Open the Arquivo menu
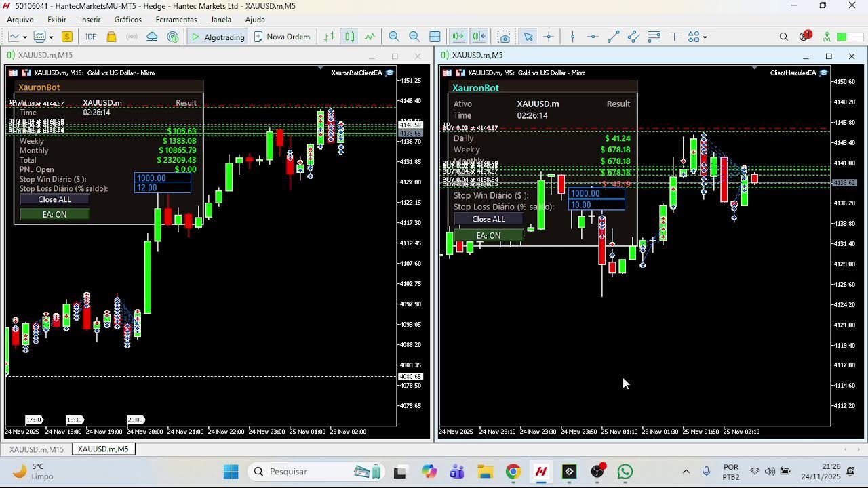Image resolution: width=868 pixels, height=488 pixels. coord(20,20)
